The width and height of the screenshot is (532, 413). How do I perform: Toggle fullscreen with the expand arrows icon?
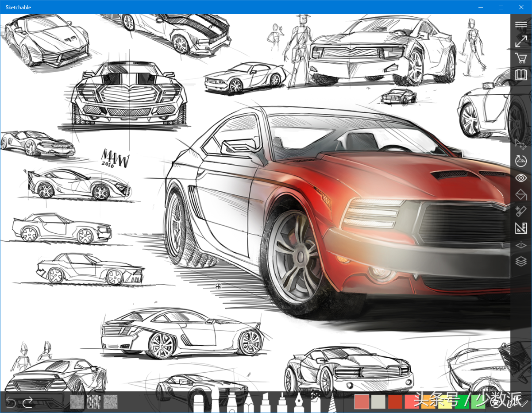pyautogui.click(x=521, y=42)
